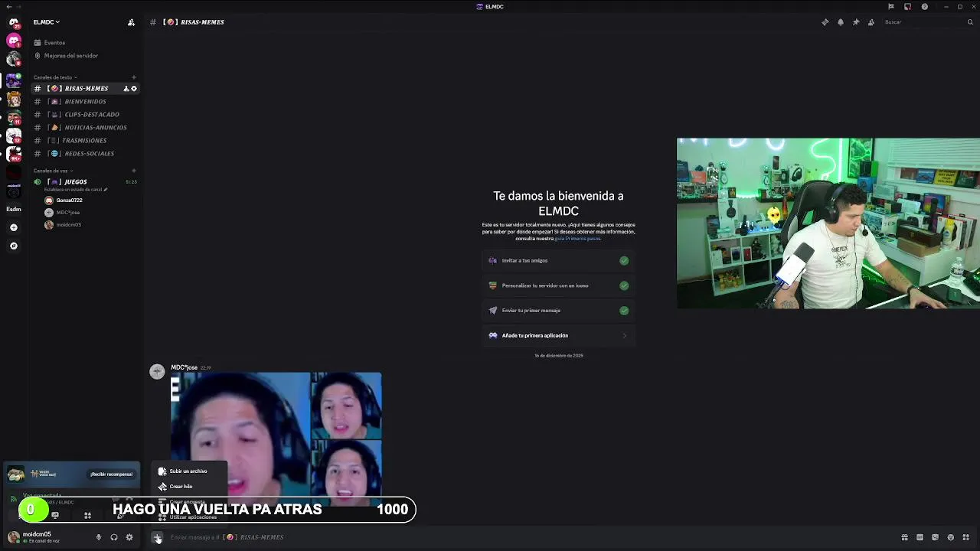Show pinned messages pin icon
This screenshot has height=551, width=980.
click(x=856, y=22)
